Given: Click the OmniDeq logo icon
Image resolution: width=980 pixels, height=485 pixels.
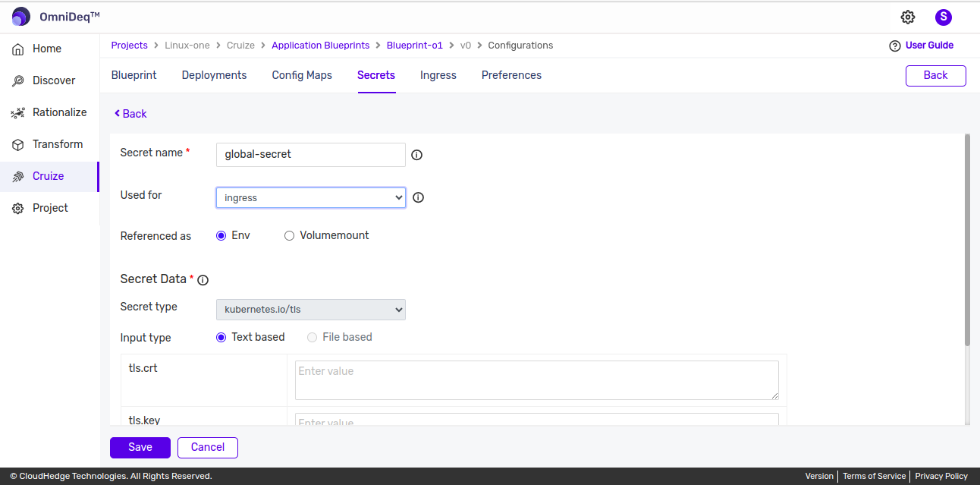Looking at the screenshot, I should pos(21,17).
